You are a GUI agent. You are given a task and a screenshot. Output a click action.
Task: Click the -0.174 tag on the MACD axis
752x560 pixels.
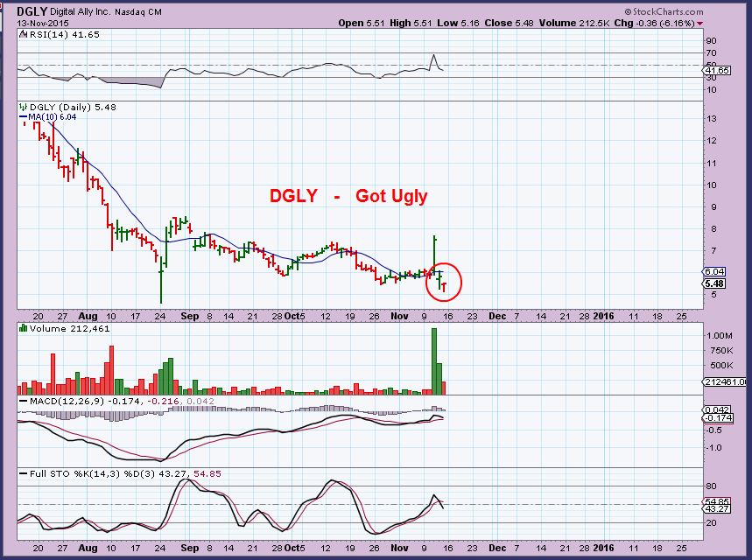(x=718, y=418)
